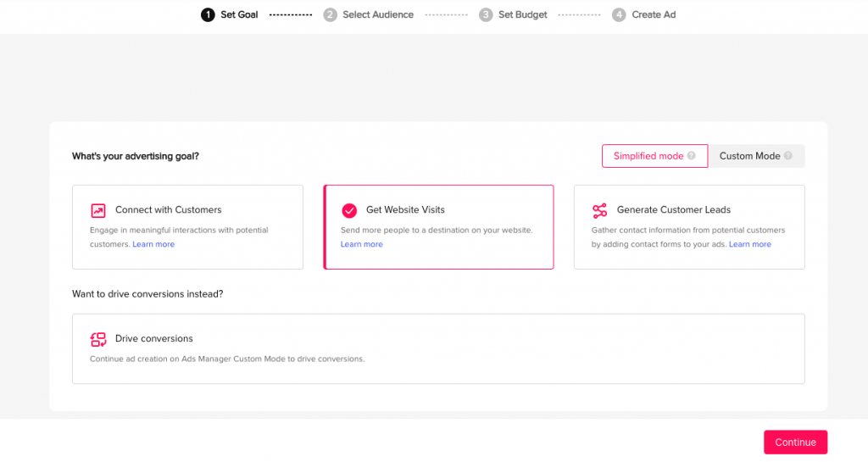Click step 2 number circle
This screenshot has width=868, height=462.
[331, 15]
